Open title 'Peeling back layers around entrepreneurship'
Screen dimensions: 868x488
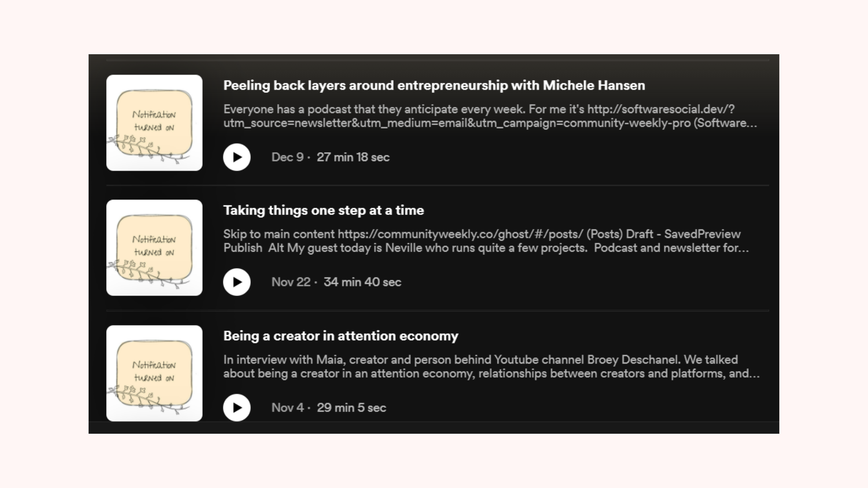(434, 86)
